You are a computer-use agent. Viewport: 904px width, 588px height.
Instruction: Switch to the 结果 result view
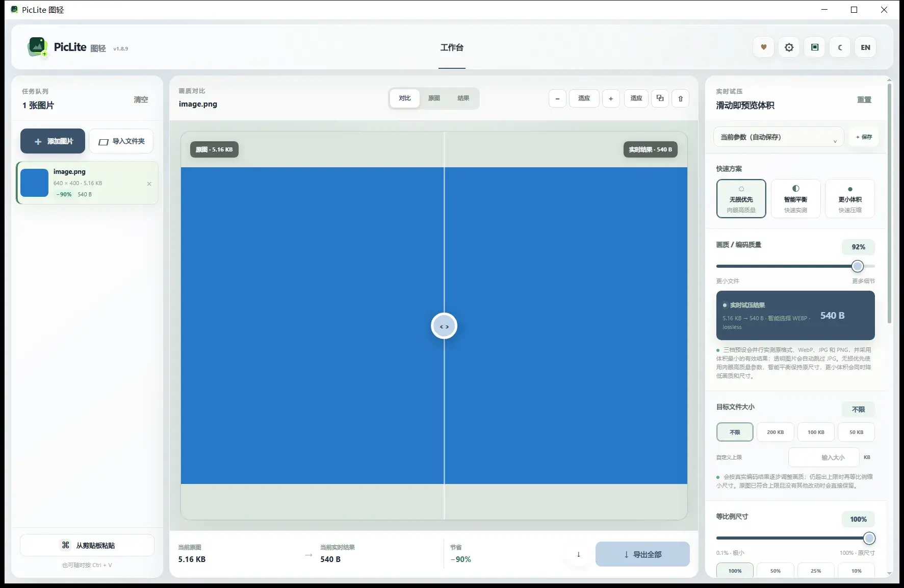coord(463,98)
